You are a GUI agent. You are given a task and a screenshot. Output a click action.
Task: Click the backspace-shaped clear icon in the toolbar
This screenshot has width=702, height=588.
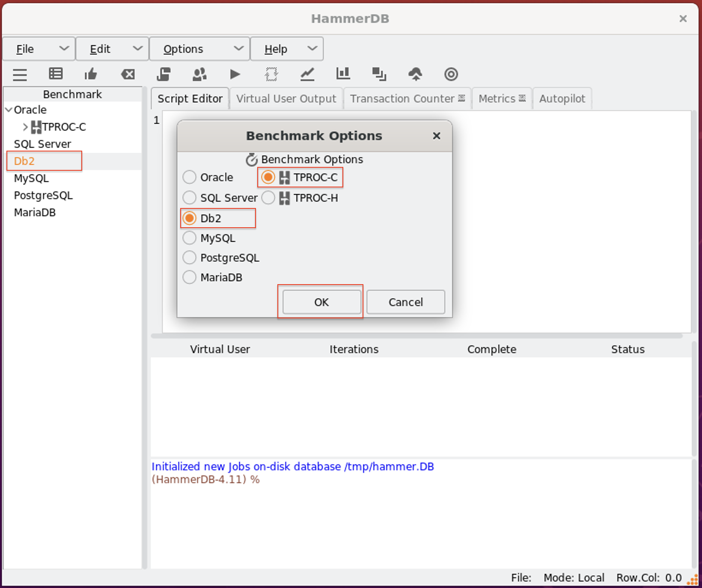coord(128,74)
